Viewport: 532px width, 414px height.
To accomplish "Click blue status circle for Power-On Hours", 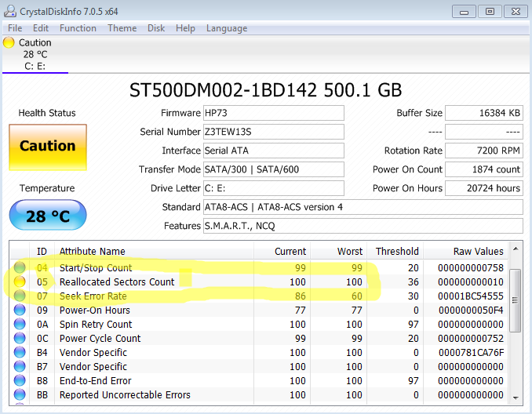I will 20,310.
